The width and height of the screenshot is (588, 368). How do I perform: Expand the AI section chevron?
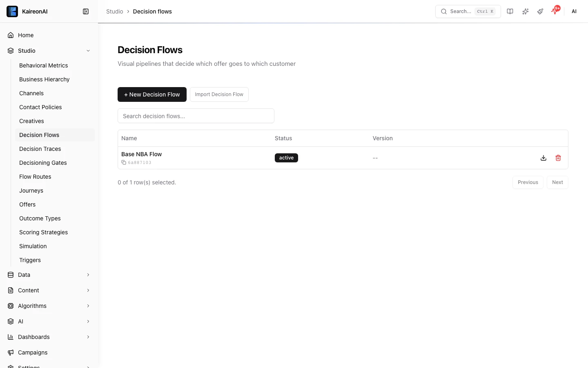(88, 321)
